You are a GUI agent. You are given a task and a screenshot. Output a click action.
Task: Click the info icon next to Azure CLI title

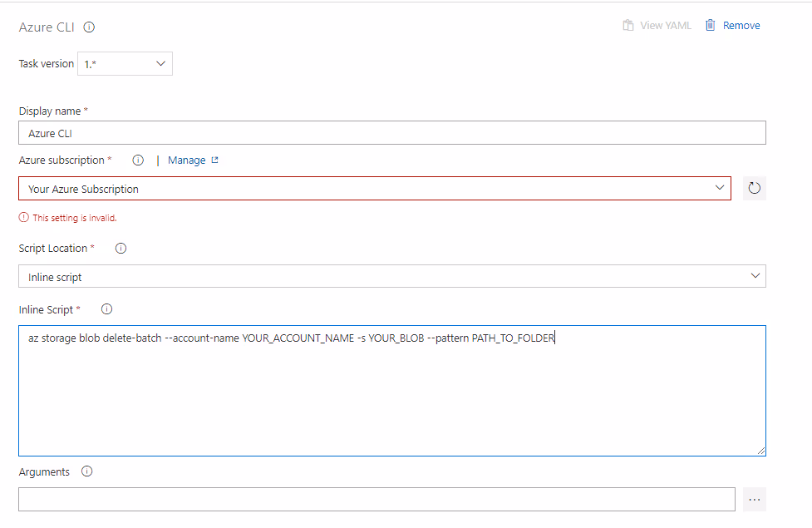88,27
